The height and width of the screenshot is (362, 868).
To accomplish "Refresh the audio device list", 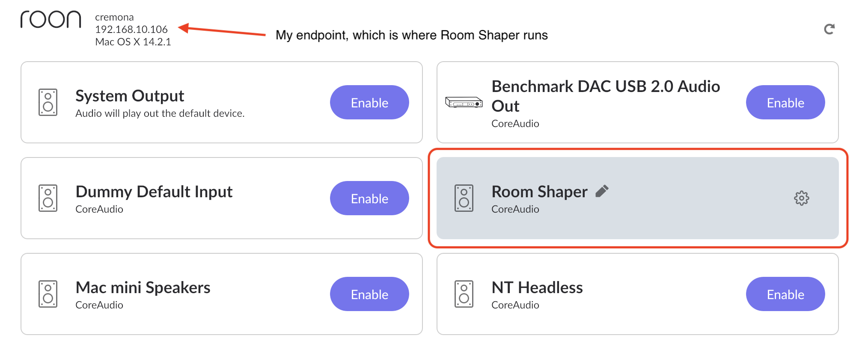I will 829,28.
